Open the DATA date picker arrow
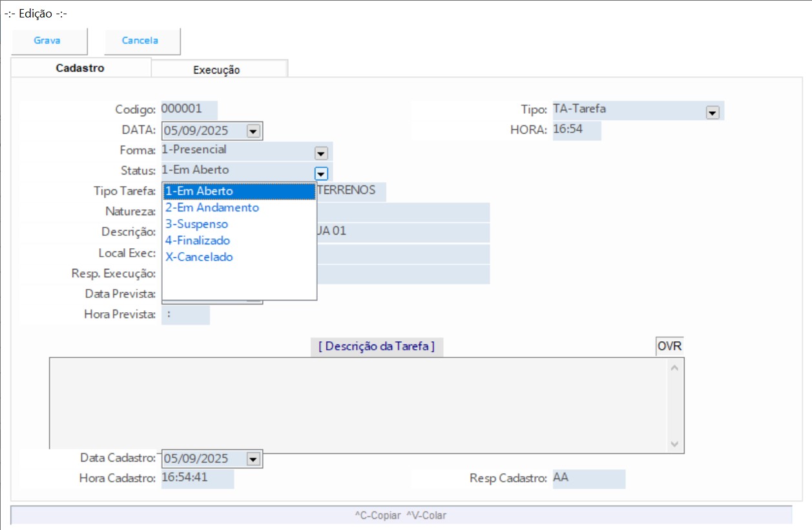 pos(253,131)
